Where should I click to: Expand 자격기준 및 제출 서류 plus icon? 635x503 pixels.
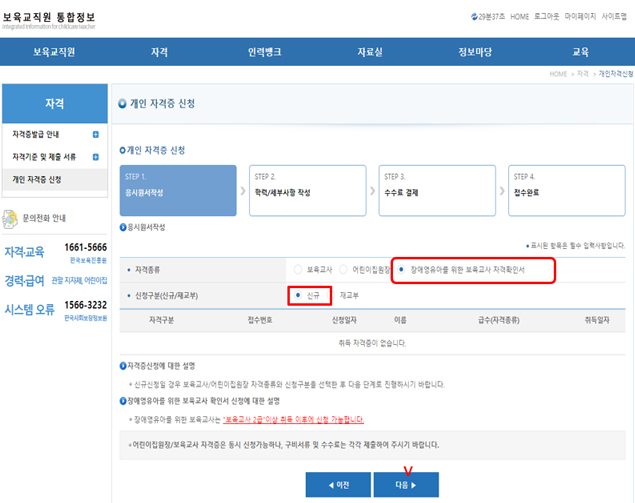point(96,157)
